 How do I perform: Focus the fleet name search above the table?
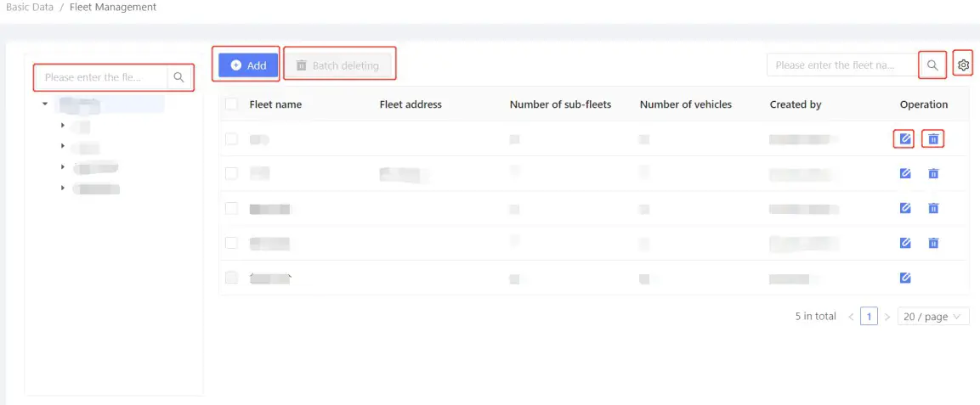point(843,65)
